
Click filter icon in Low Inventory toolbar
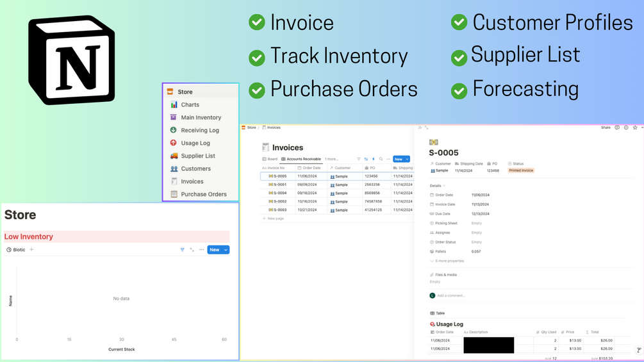pyautogui.click(x=183, y=249)
